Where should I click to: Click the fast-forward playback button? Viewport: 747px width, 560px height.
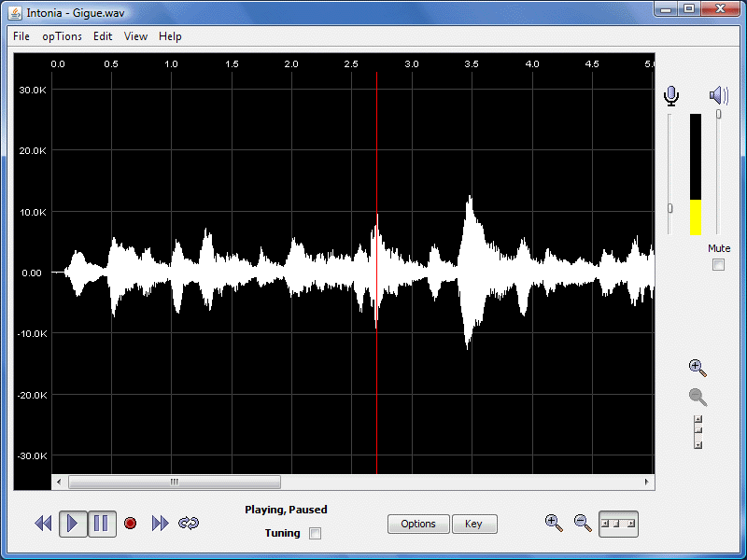coord(160,524)
